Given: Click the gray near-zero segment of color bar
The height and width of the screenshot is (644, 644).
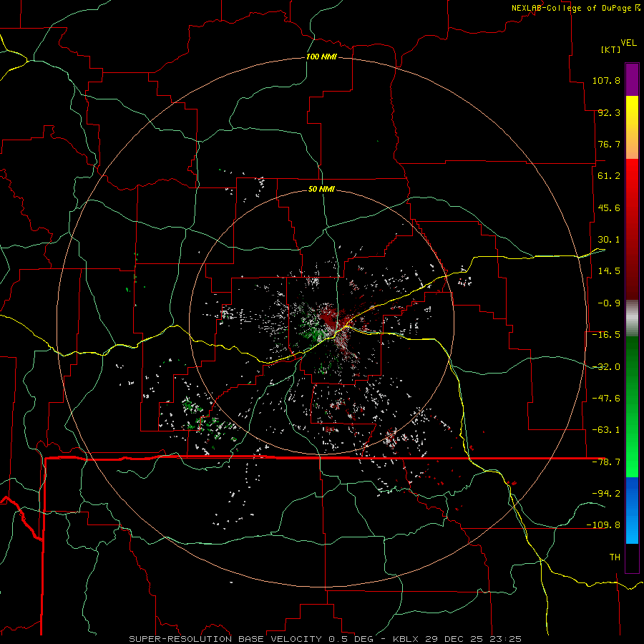Looking at the screenshot, I should [x=632, y=318].
